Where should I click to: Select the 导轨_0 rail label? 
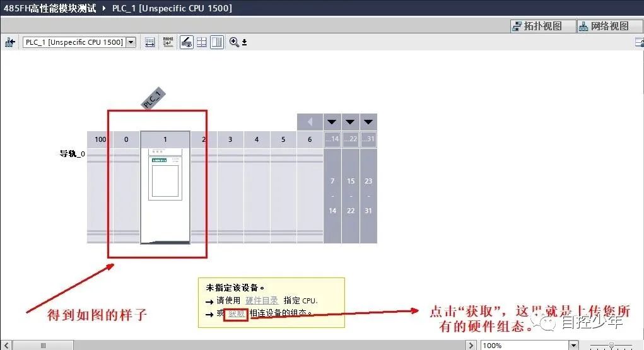(73, 154)
